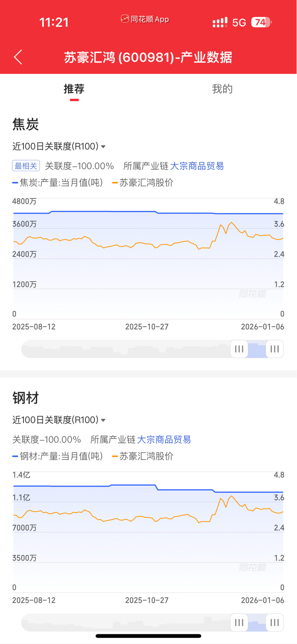This screenshot has height=644, width=297.
Task: Switch to the 推荐 tab
Action: pyautogui.click(x=74, y=89)
